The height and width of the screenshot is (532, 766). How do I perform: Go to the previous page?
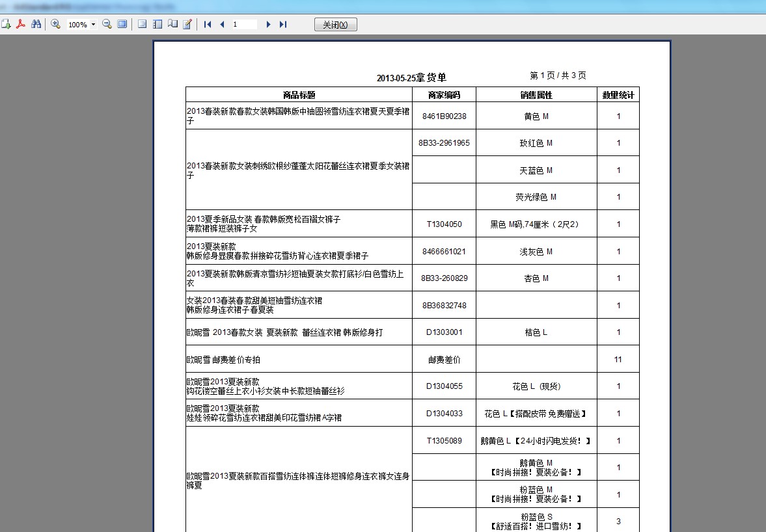click(223, 25)
